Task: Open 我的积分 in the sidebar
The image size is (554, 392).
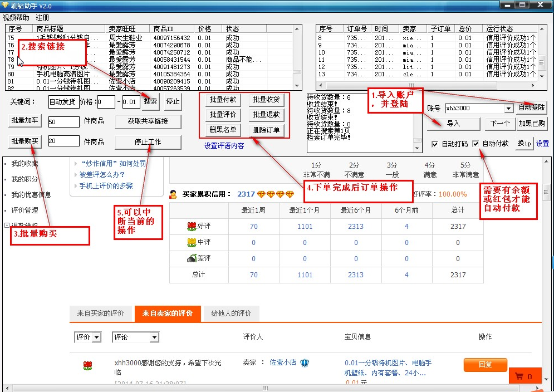Action: coord(24,179)
